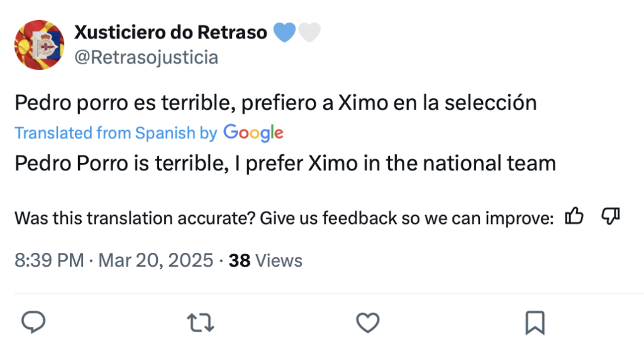Click the white heart emoji beside the name
The image size is (644, 346).
309,32
